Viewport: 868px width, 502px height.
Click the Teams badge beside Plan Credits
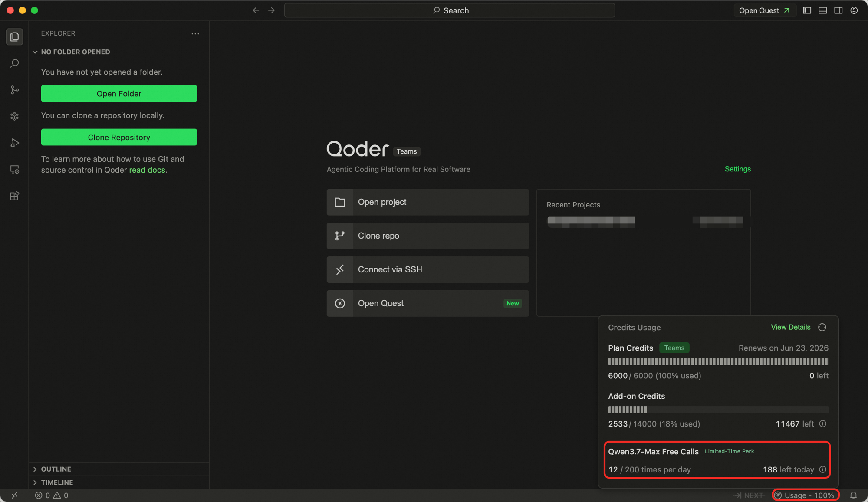coord(674,348)
